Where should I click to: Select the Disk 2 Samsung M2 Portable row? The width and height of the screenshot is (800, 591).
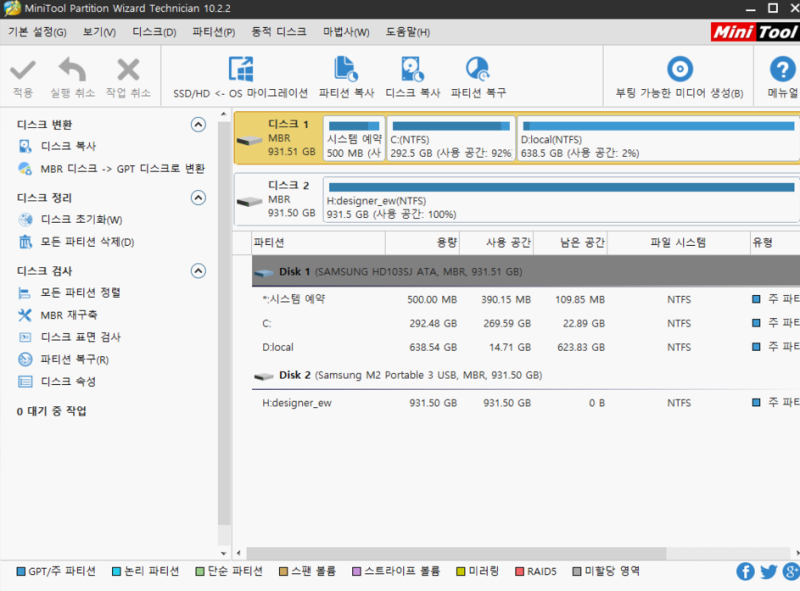526,376
